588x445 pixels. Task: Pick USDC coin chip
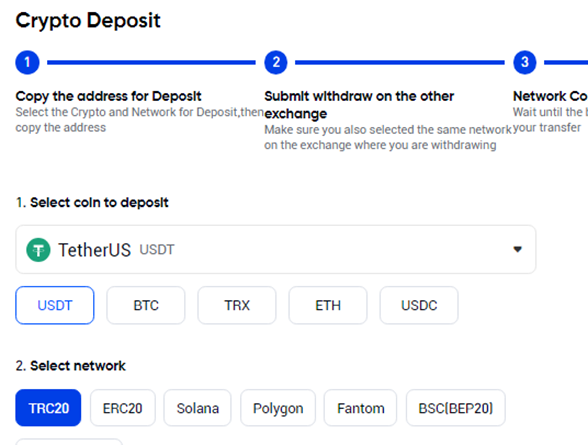pos(419,305)
